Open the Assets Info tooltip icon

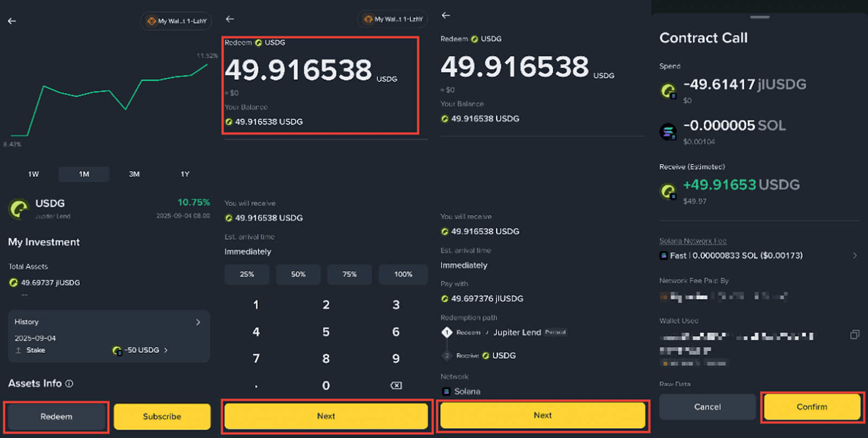coord(69,384)
